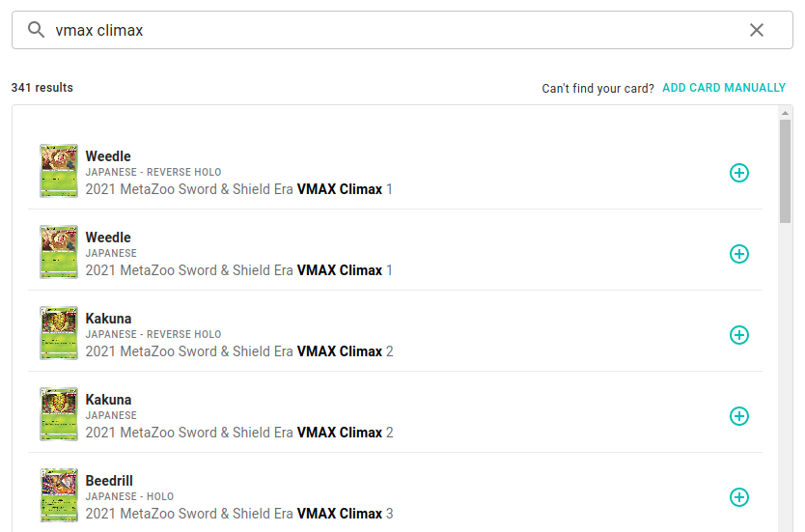Click the 'vmax climax' search input

(x=386, y=30)
